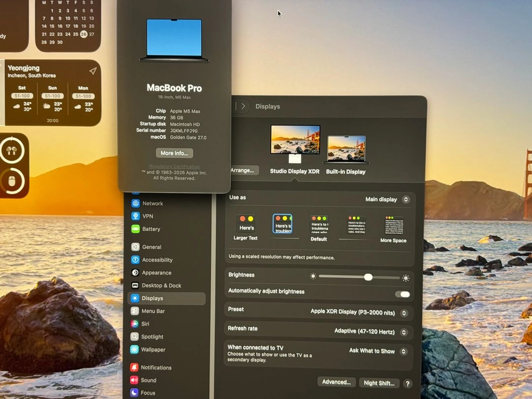532x399 pixels.
Task: Click the weather widget location arrow
Action: click(93, 71)
